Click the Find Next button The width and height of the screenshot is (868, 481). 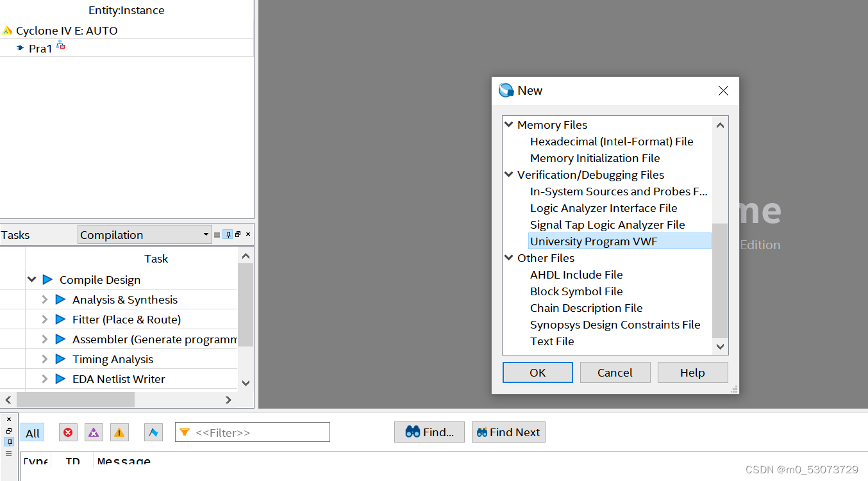tap(508, 432)
